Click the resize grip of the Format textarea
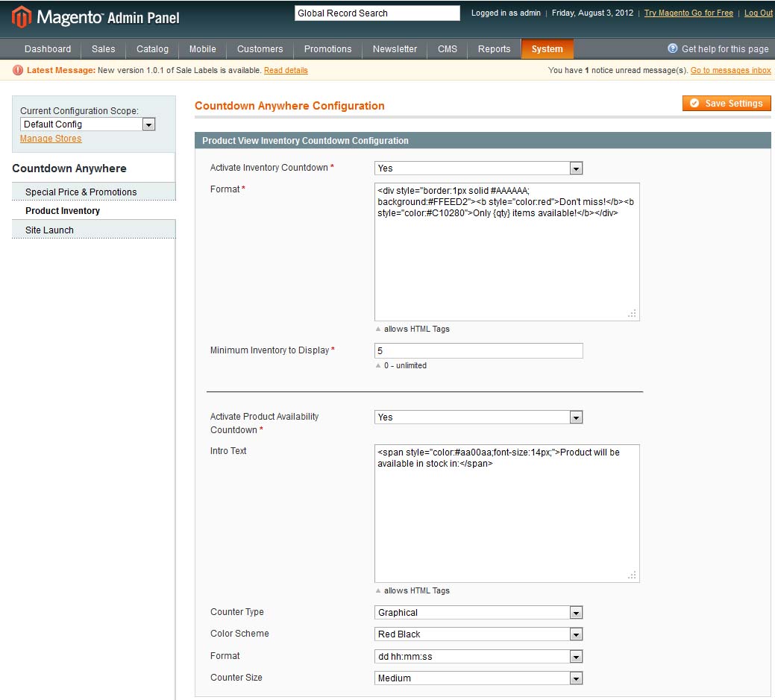Image resolution: width=775 pixels, height=700 pixels. point(632,314)
